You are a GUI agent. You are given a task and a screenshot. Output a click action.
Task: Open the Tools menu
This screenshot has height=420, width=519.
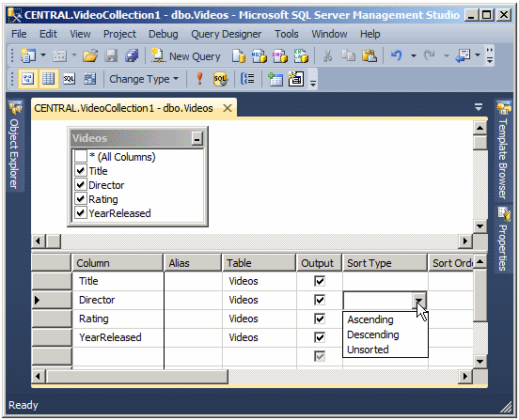click(x=287, y=34)
